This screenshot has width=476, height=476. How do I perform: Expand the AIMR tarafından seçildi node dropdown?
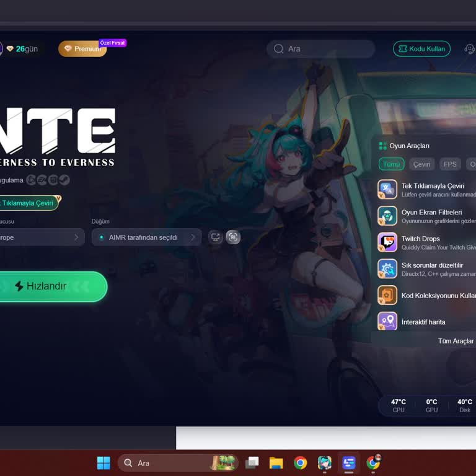(146, 237)
